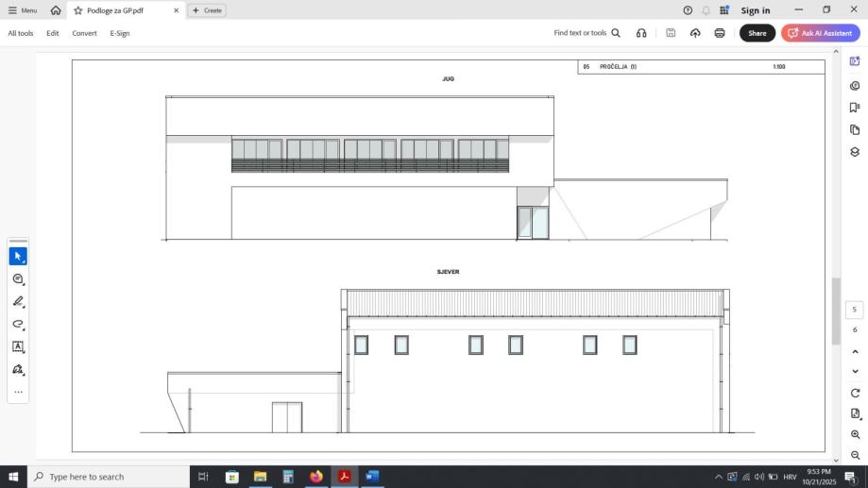
Task: Upload the file to cloud storage
Action: coord(695,33)
